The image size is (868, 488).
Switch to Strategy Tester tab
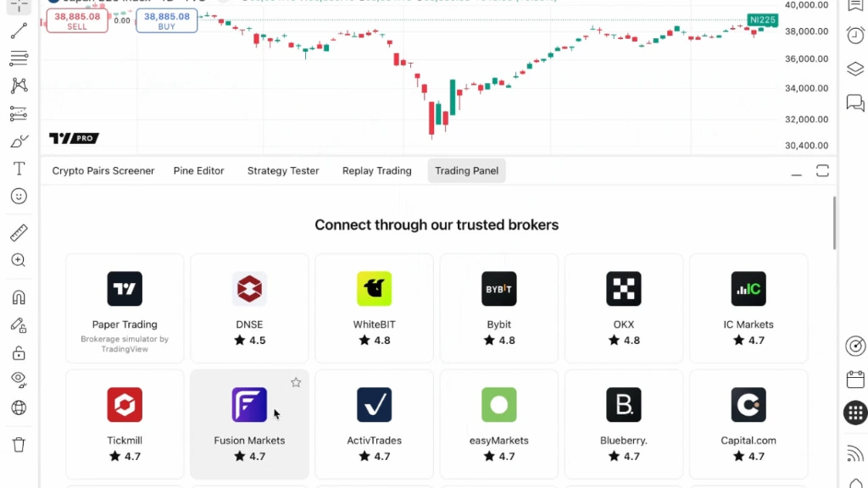pyautogui.click(x=283, y=171)
